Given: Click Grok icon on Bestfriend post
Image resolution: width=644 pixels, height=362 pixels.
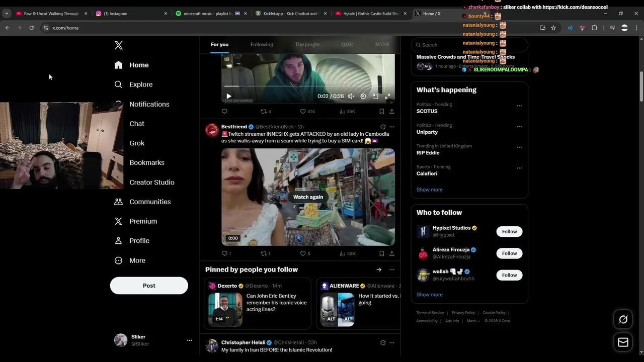Looking at the screenshot, I should point(382,127).
